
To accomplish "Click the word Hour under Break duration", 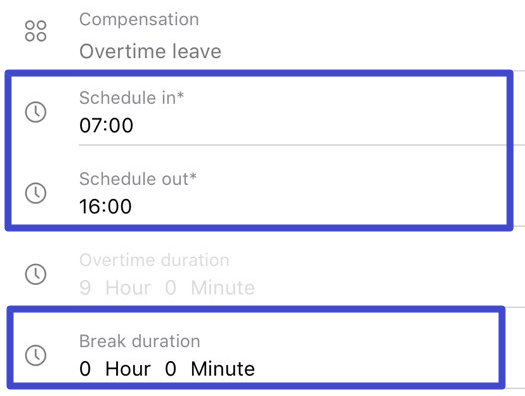I will [x=128, y=369].
